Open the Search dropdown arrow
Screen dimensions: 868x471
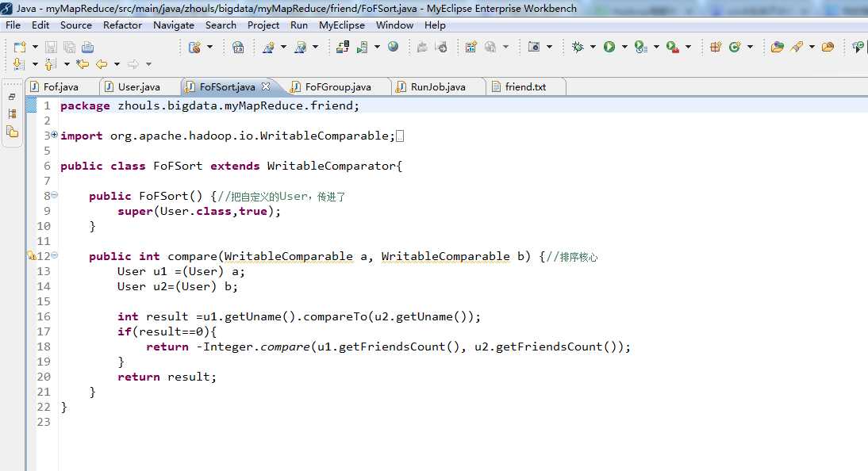(812, 47)
